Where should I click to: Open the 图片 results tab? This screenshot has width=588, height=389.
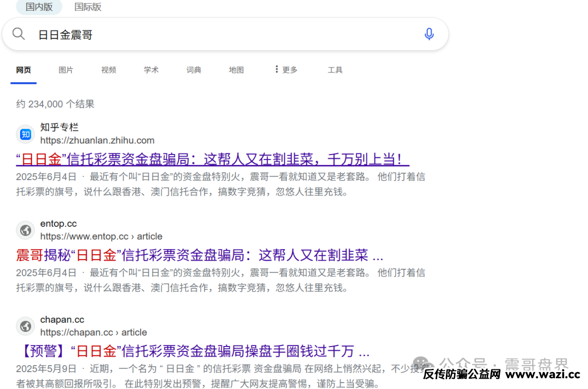pyautogui.click(x=66, y=70)
